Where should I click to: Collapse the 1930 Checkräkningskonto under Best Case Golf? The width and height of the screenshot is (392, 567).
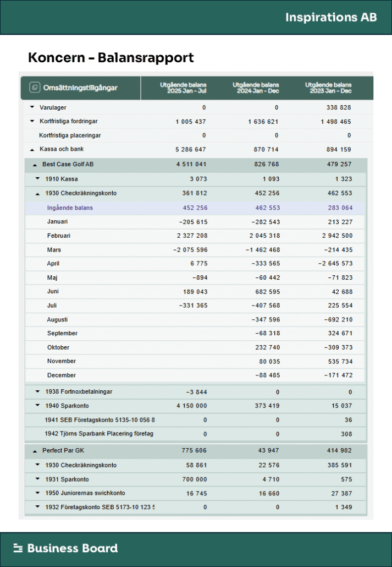tap(37, 194)
